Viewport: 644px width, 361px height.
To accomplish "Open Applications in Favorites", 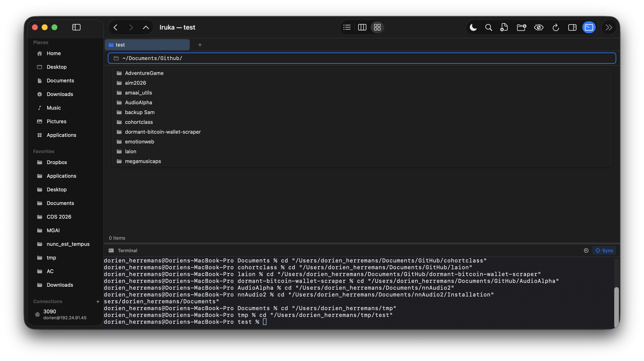I will pos(66,176).
